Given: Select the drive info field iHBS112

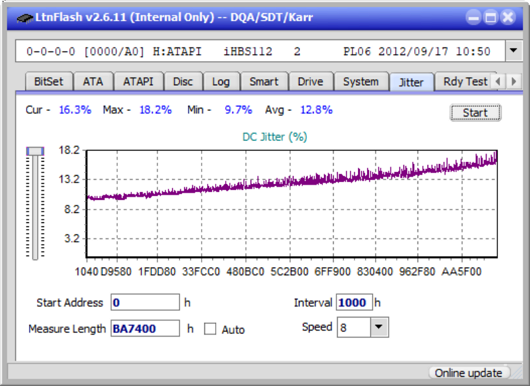Looking at the screenshot, I should point(260,51).
